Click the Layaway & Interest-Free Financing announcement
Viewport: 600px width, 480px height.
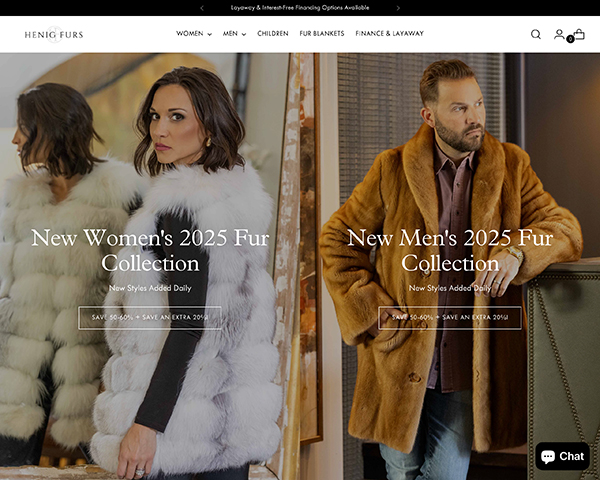tap(300, 8)
